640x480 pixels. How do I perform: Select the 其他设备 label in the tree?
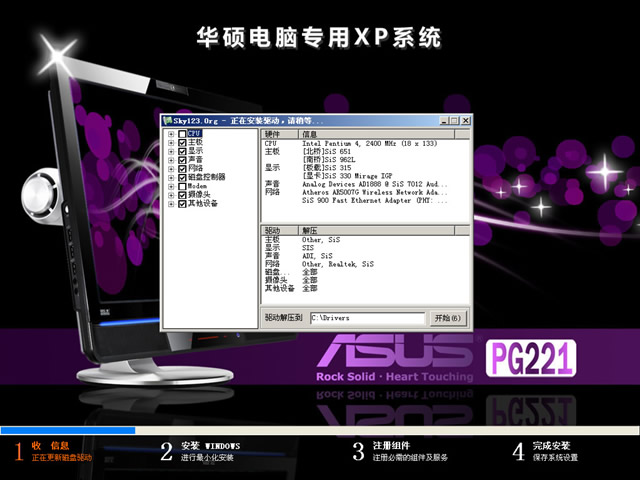click(203, 203)
